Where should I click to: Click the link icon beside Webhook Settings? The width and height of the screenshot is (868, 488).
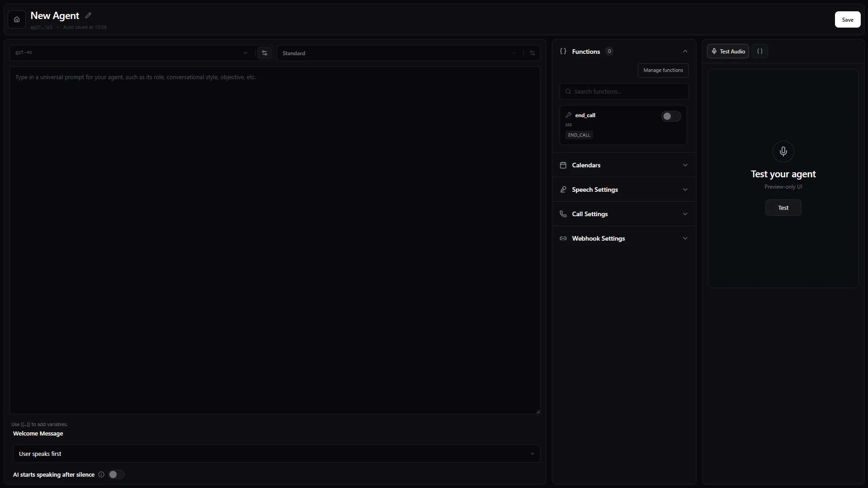click(563, 238)
